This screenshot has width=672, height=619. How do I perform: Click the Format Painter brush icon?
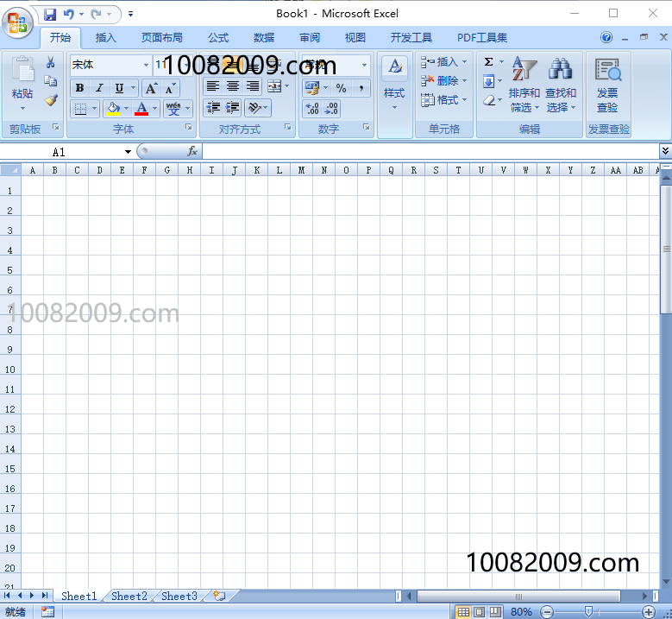click(51, 100)
